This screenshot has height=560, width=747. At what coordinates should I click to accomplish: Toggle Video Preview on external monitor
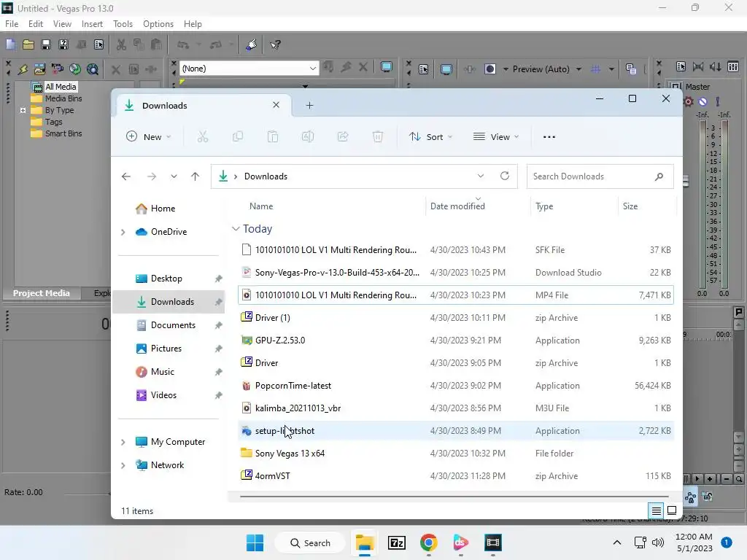coord(446,69)
